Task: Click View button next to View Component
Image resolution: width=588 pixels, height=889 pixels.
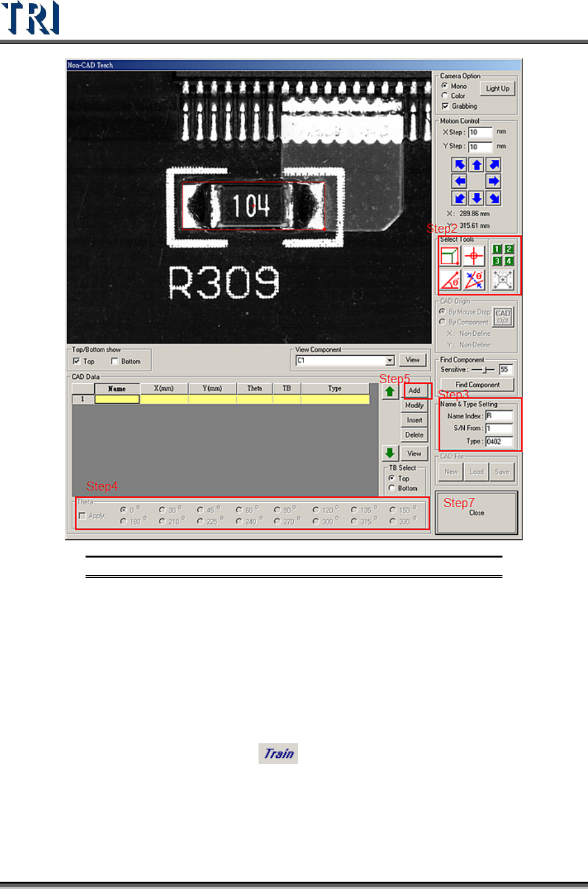Action: (x=413, y=360)
